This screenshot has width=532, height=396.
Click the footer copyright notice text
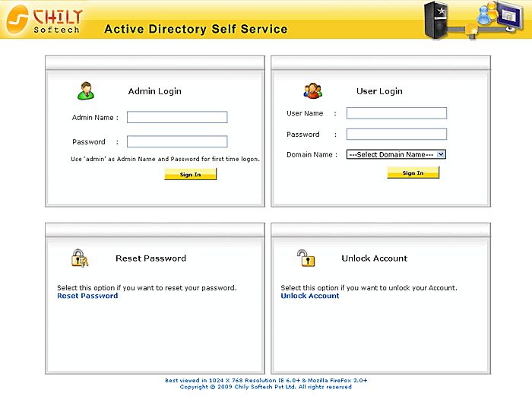(265, 387)
